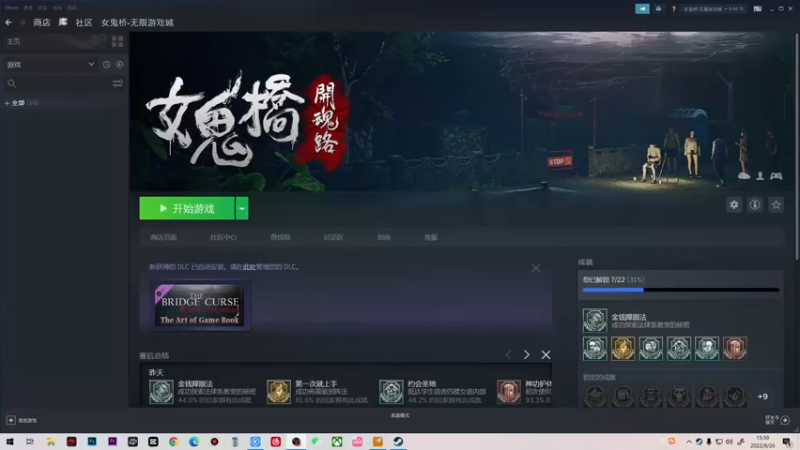
Task: Open the 社区中心 community hub link
Action: (223, 237)
